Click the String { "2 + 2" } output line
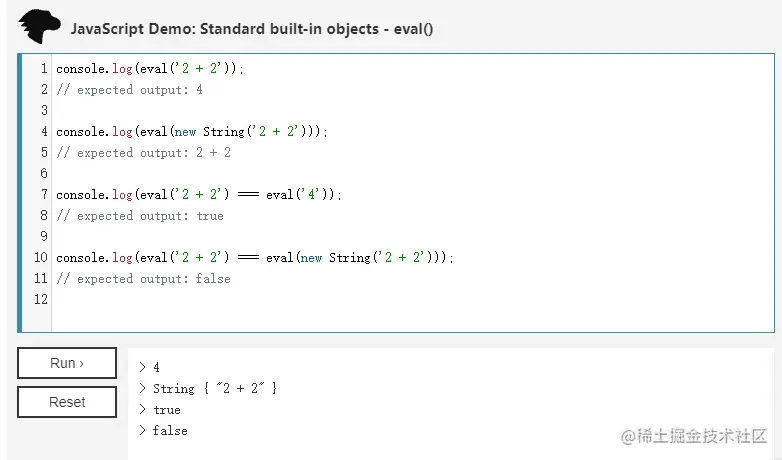782x460 pixels. [x=214, y=388]
